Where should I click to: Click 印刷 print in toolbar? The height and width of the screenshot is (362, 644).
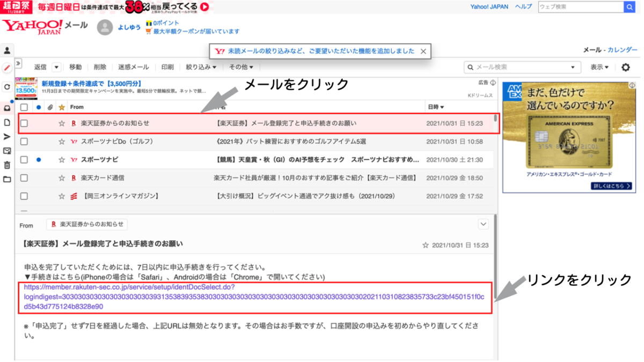point(167,67)
